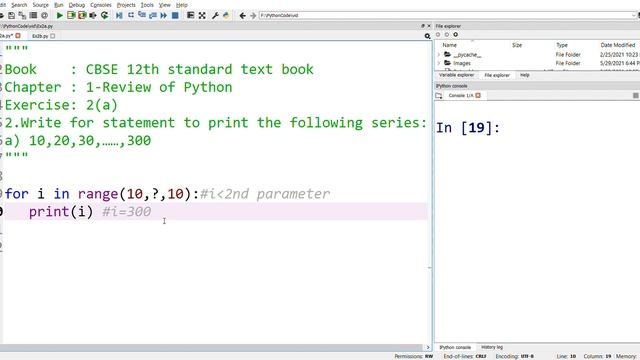Open the Source menu
Viewport: 640px width, 360px height.
tap(40, 5)
